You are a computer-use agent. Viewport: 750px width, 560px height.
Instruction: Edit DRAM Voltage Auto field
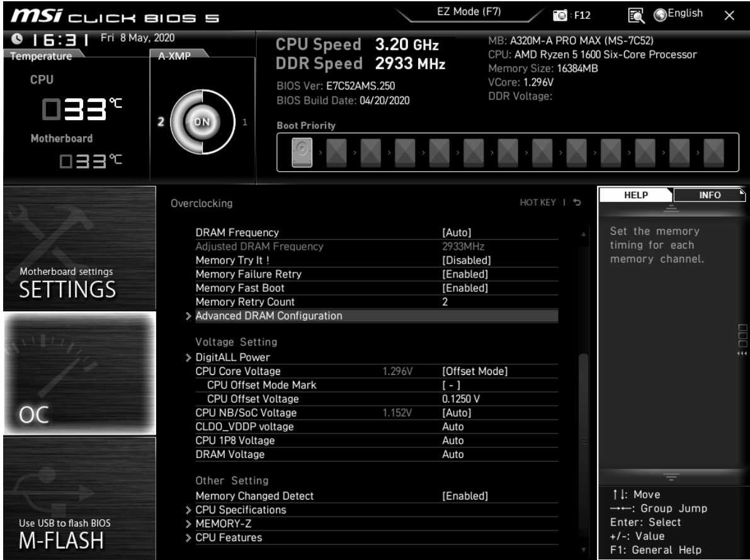377,454
